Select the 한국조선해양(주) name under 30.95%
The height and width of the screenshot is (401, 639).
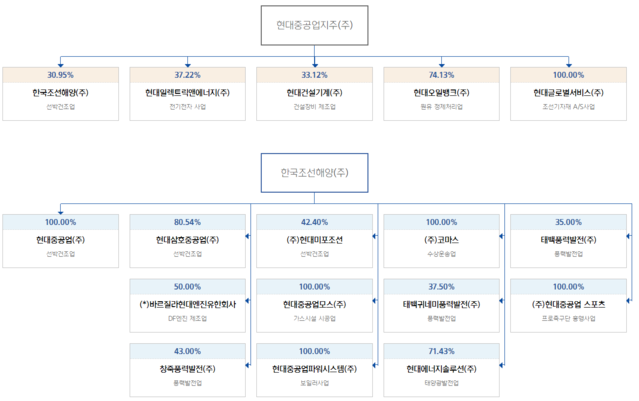coord(60,93)
